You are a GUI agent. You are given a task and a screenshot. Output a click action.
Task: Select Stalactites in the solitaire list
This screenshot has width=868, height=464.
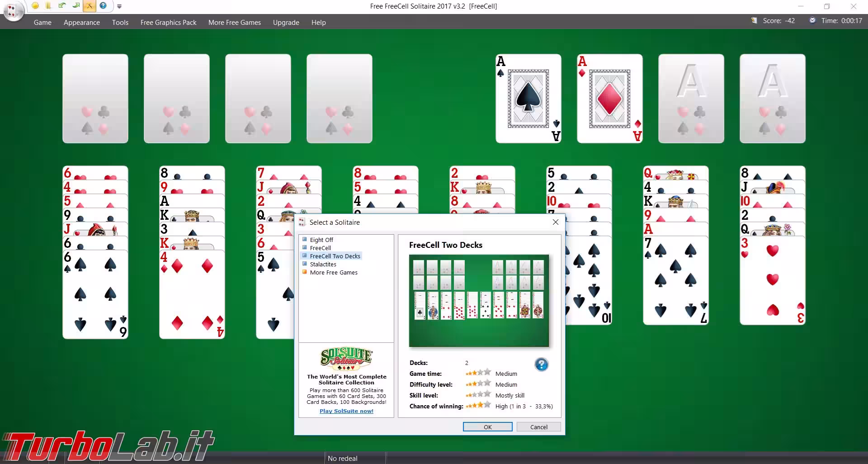(x=323, y=264)
